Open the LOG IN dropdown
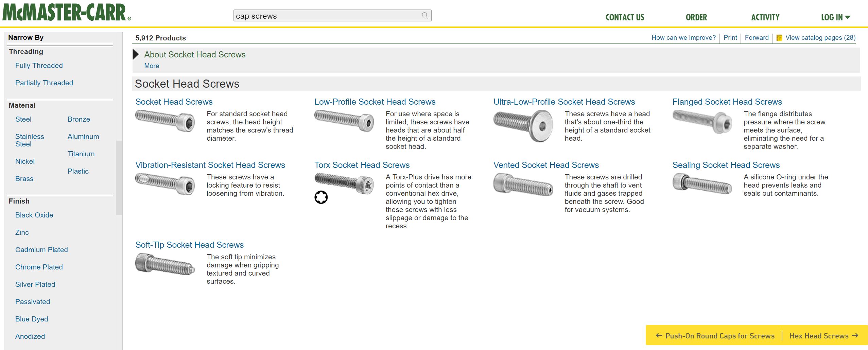The width and height of the screenshot is (868, 350). coord(835,17)
